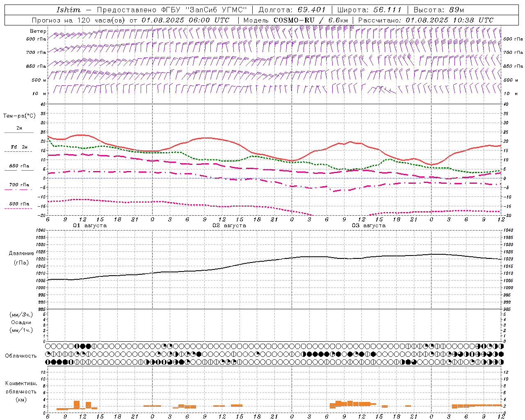The height and width of the screenshot is (420, 525).
Task: Select the provider text ФГБУ "ЗапСиб УГМС"
Action: (204, 10)
